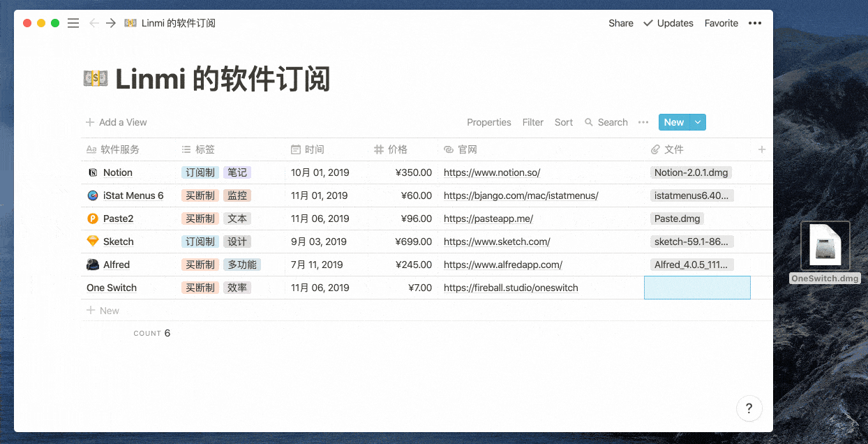Click the Notion row page icon
Screen dimensions: 868x444
click(93, 172)
